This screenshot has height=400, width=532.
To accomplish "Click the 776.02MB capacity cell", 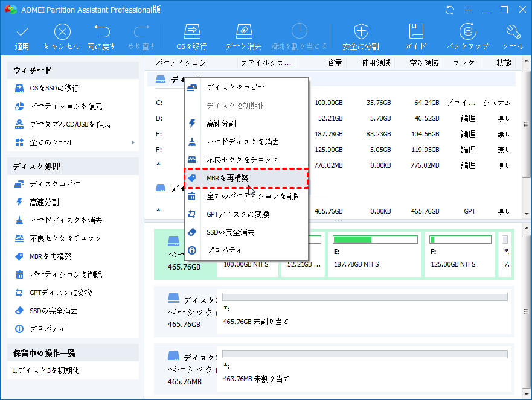I will point(328,165).
